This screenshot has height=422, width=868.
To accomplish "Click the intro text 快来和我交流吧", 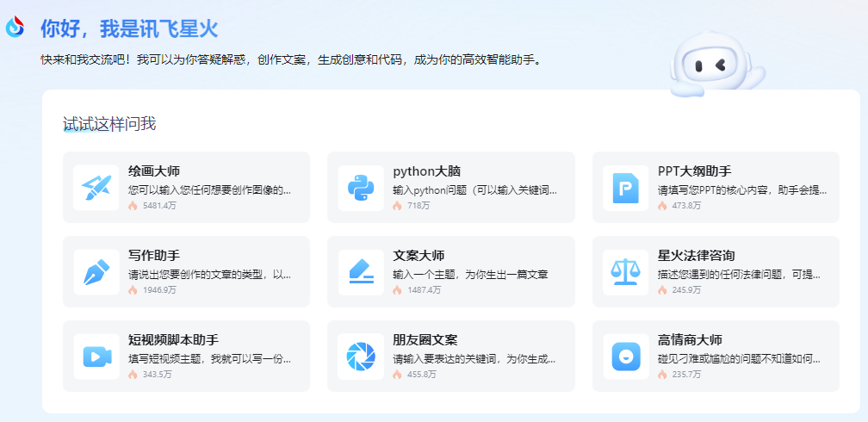I will 84,59.
